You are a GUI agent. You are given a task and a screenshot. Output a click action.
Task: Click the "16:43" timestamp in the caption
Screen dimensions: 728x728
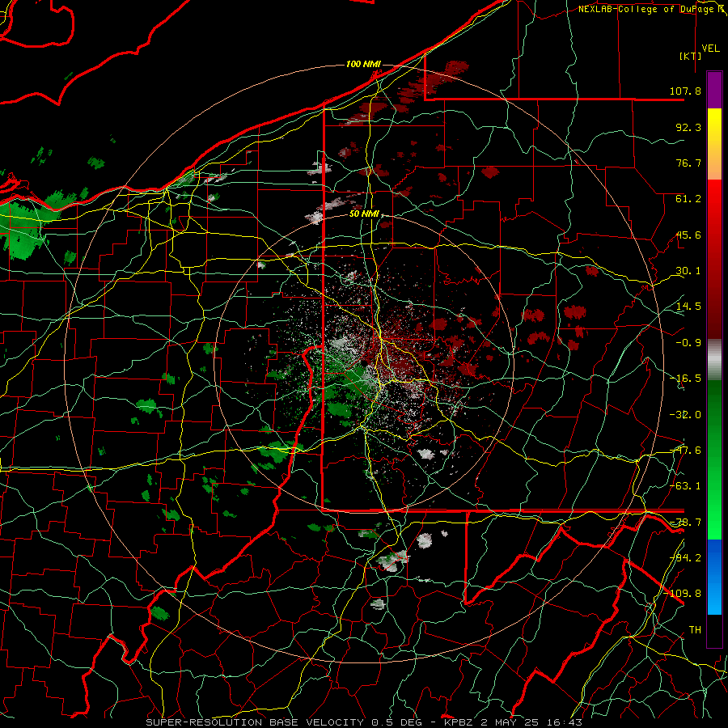[x=564, y=722]
